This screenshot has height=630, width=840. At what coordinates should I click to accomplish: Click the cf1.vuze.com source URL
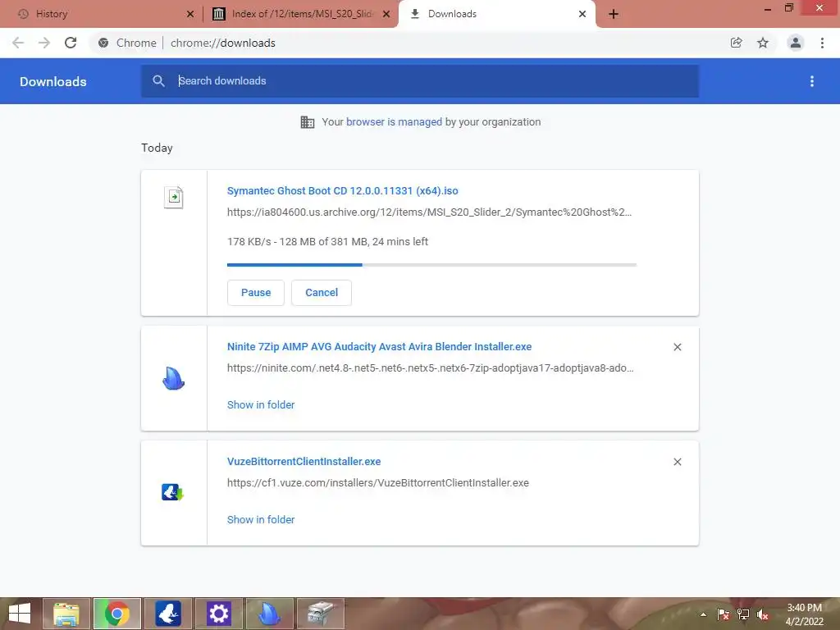tap(377, 482)
